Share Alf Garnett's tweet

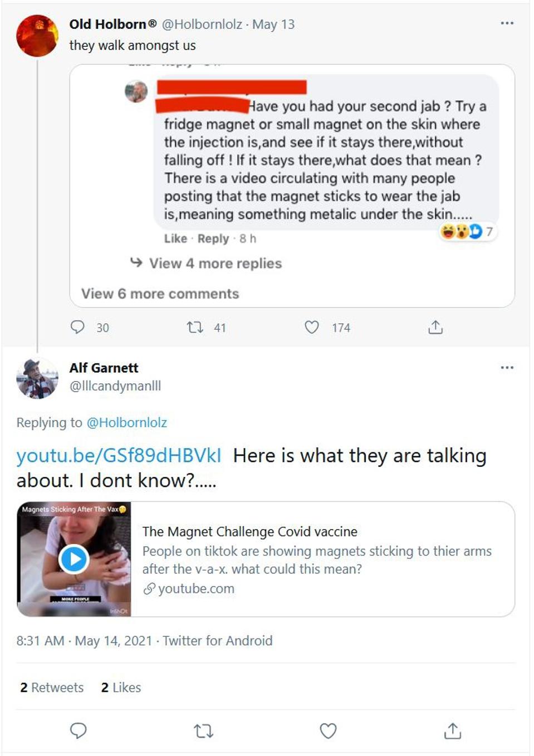453,730
